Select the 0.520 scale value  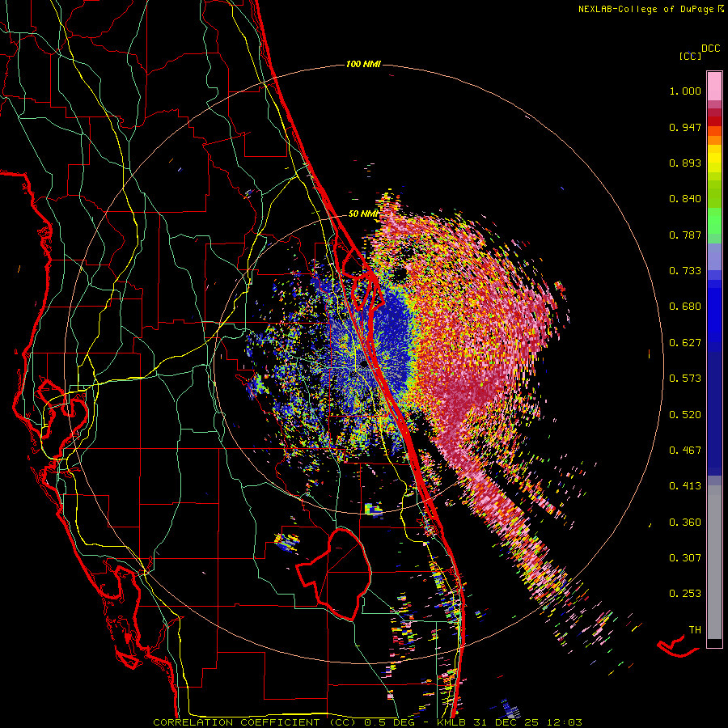coord(685,415)
